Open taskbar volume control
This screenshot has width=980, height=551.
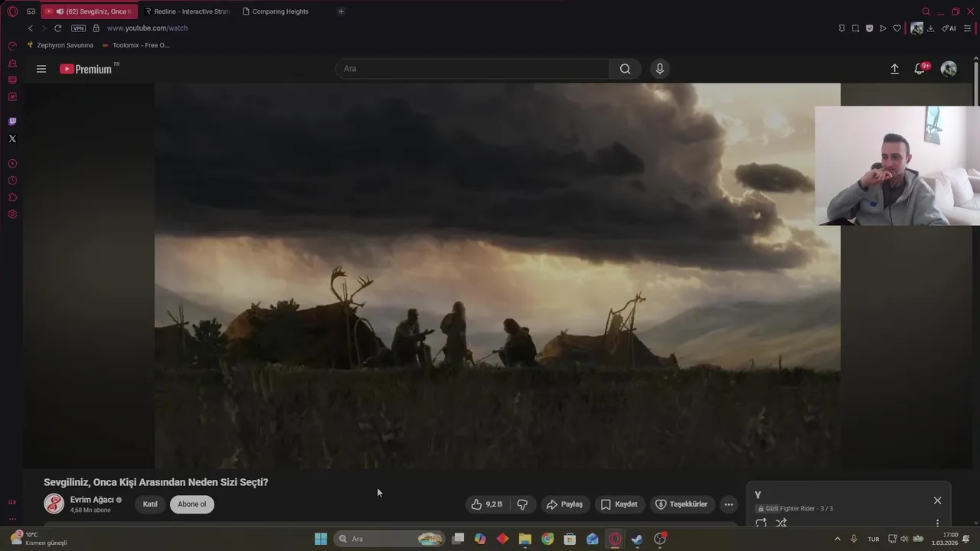904,539
